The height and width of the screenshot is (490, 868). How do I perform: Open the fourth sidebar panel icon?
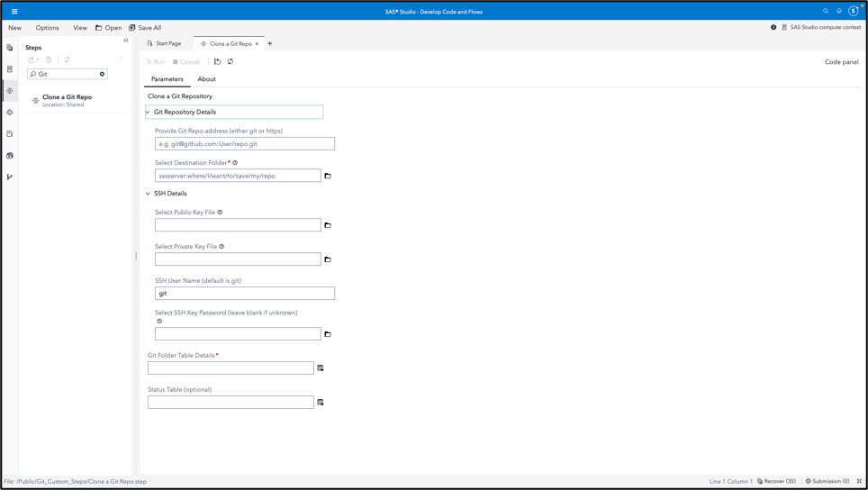[x=9, y=113]
